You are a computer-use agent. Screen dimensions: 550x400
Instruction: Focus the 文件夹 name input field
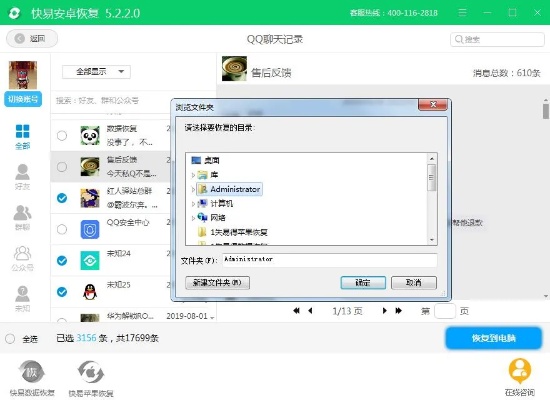click(x=330, y=260)
